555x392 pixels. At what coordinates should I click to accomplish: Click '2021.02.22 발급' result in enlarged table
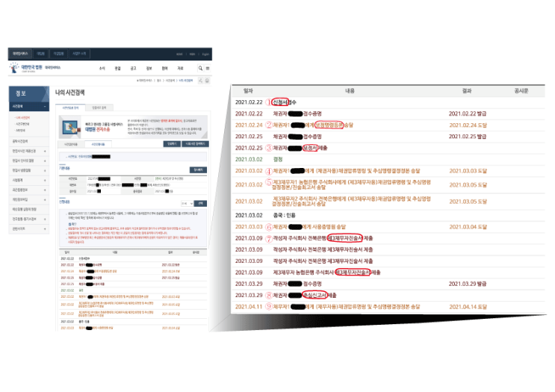click(x=467, y=113)
